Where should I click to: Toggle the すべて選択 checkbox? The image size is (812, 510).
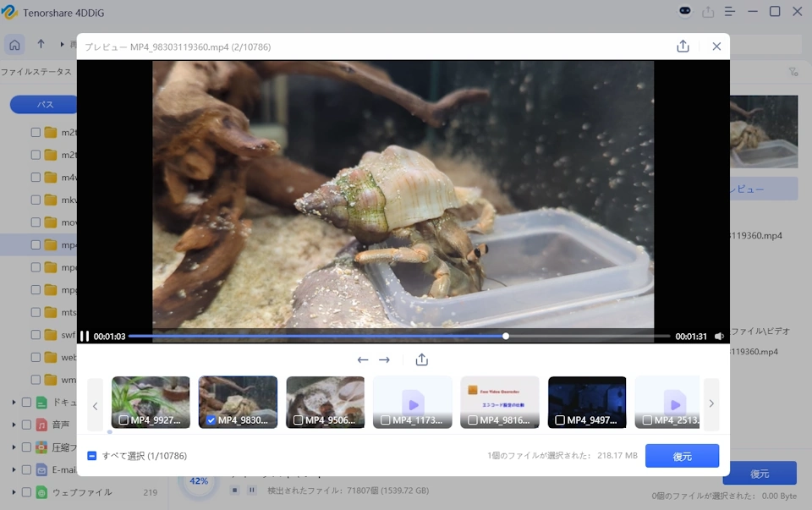[92, 456]
